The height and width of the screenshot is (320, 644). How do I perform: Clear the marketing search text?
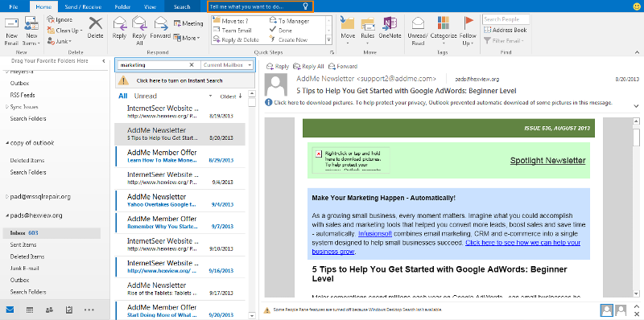click(x=192, y=65)
